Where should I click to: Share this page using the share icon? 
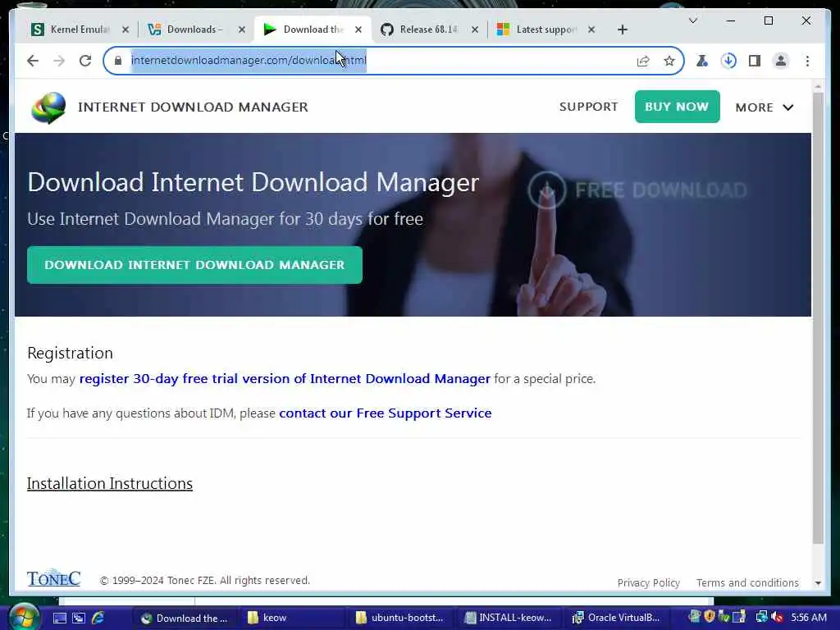(643, 61)
